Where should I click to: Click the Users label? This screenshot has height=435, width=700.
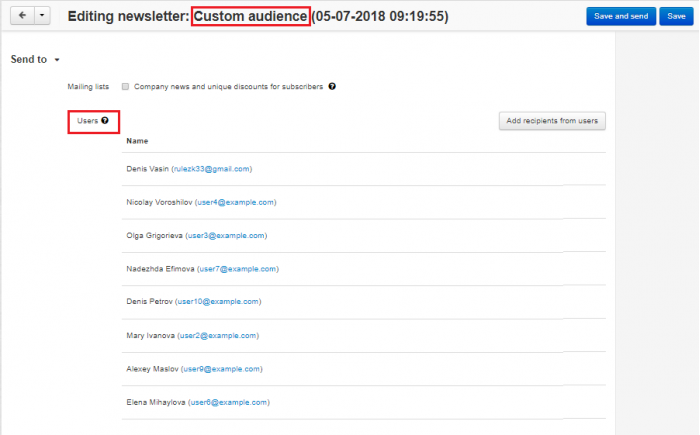(88, 121)
